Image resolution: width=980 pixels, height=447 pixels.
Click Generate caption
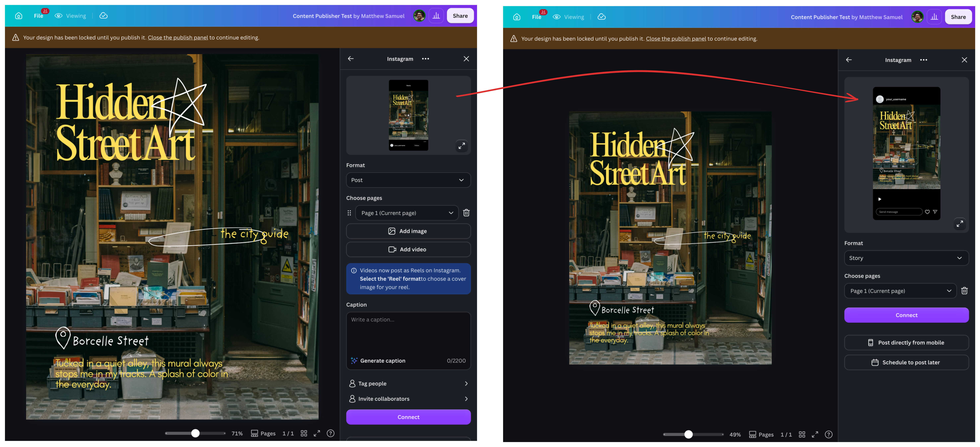378,361
